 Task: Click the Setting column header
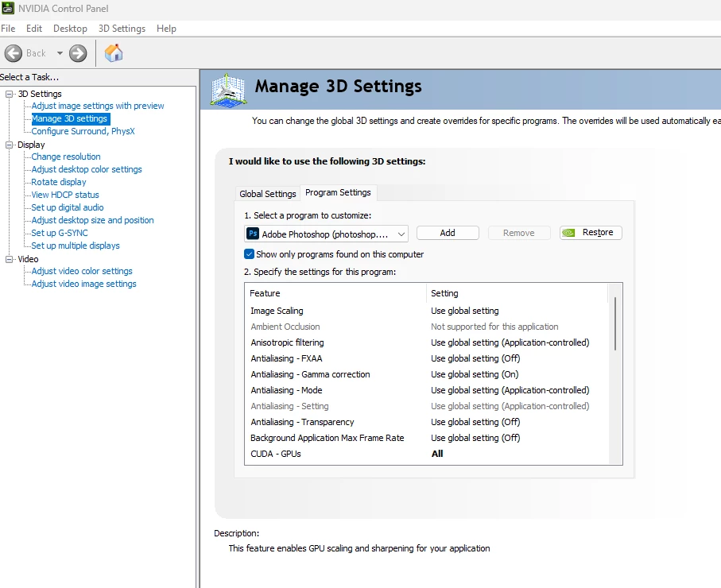(x=517, y=293)
